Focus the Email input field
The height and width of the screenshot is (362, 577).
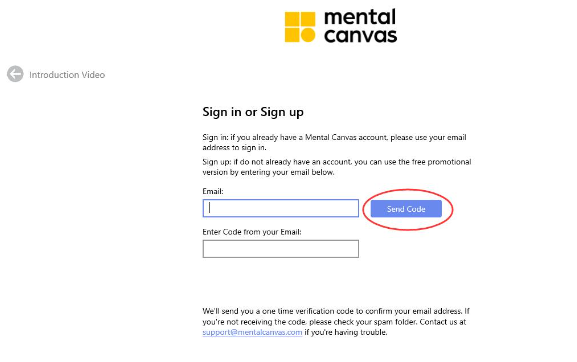(280, 208)
